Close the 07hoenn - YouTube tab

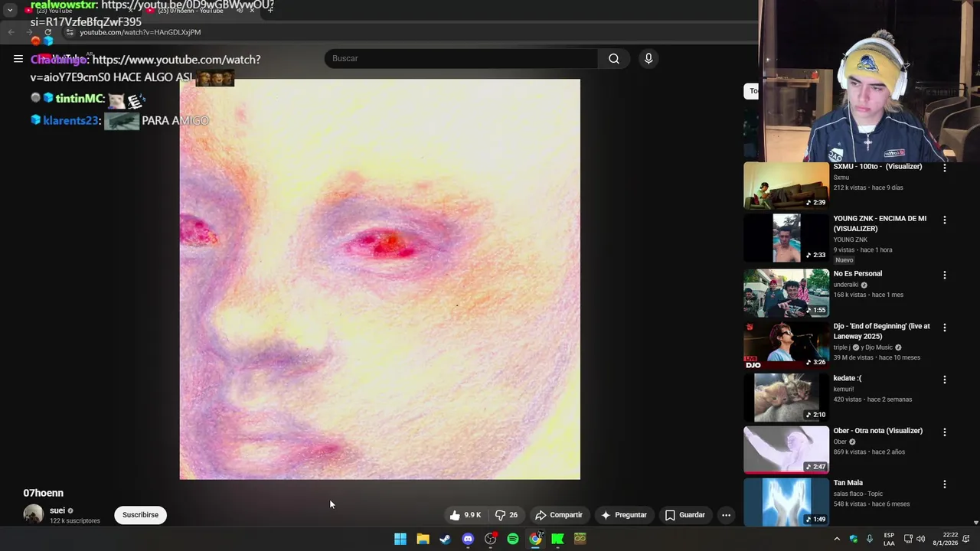click(252, 11)
